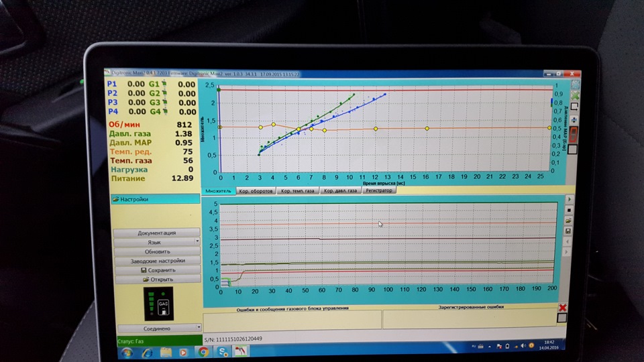Click the Action Center flag tray icon
Image resolution: width=644 pixels, height=362 pixels.
pos(498,347)
